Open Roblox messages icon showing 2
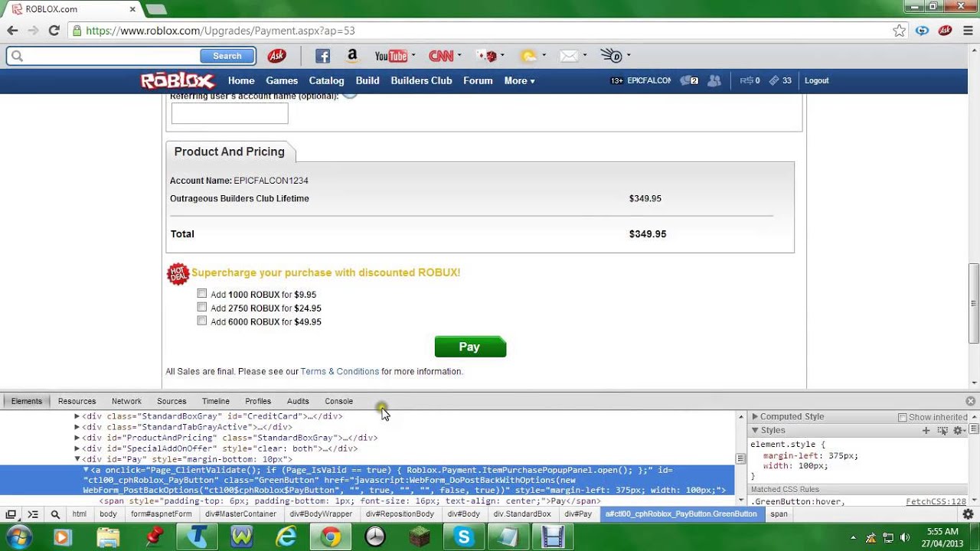 point(689,80)
